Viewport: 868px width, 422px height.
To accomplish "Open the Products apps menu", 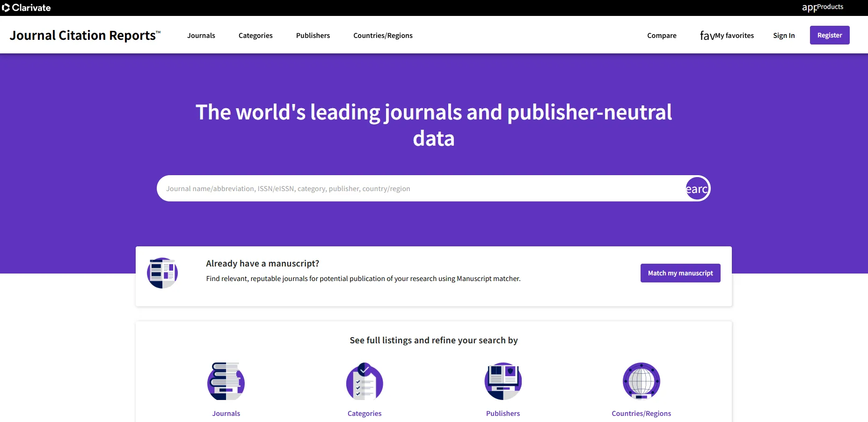I will [823, 7].
